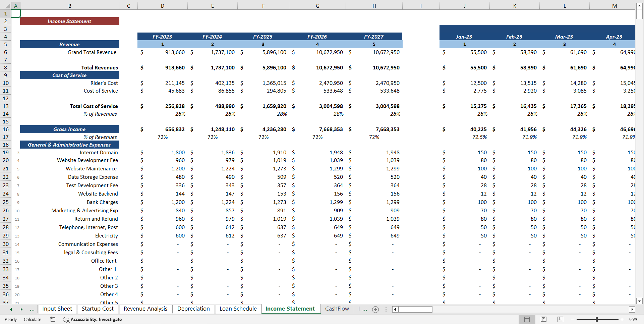644x324 pixels.
Task: Switch to the Revenue Analysis sheet
Action: [x=145, y=309]
